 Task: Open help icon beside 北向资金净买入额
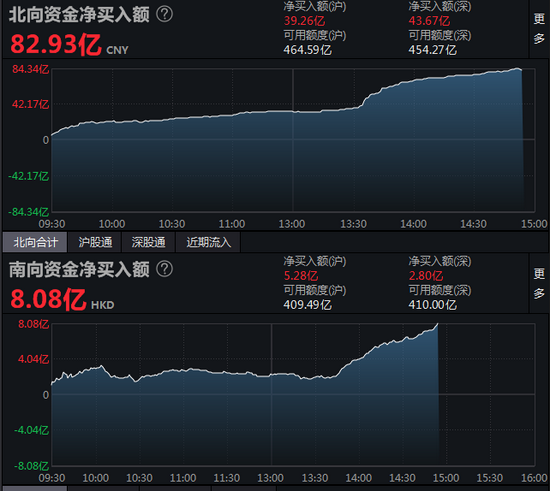point(164,14)
